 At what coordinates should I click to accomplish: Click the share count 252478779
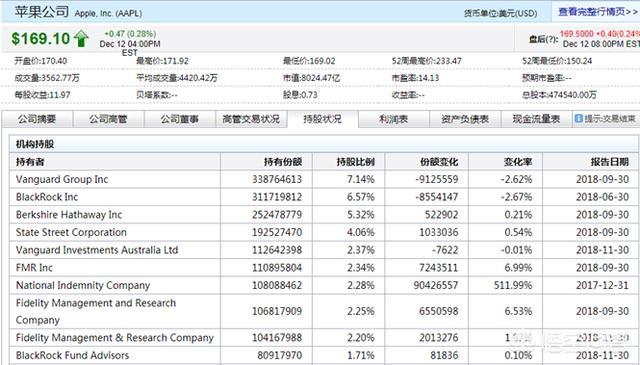point(277,215)
